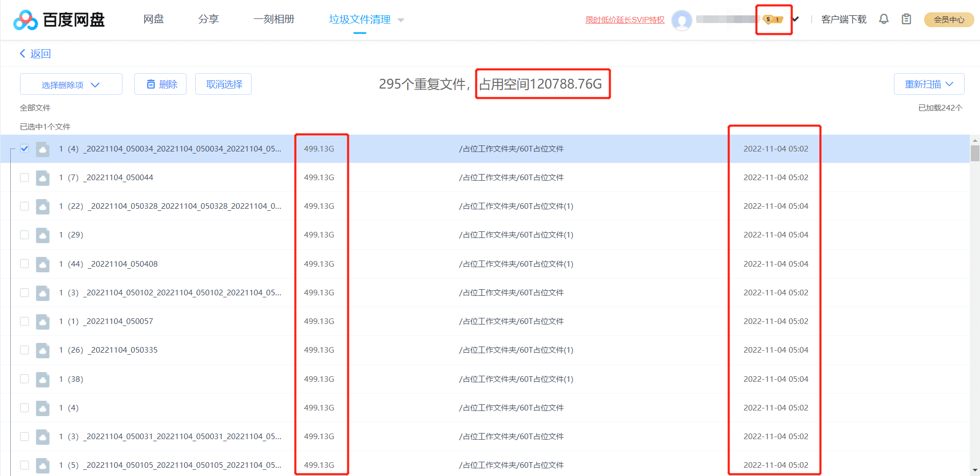Switch to the 网盘 tab
This screenshot has width=980, height=476.
[153, 19]
